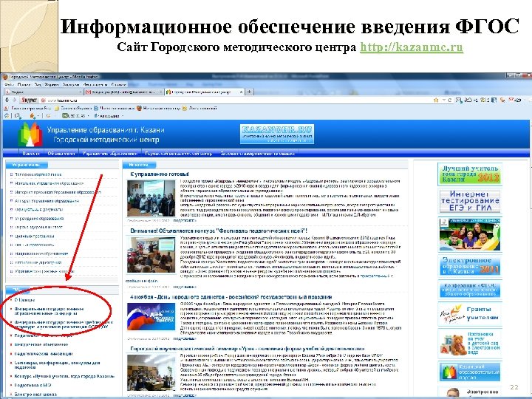Click the education department book logo

tap(30, 134)
